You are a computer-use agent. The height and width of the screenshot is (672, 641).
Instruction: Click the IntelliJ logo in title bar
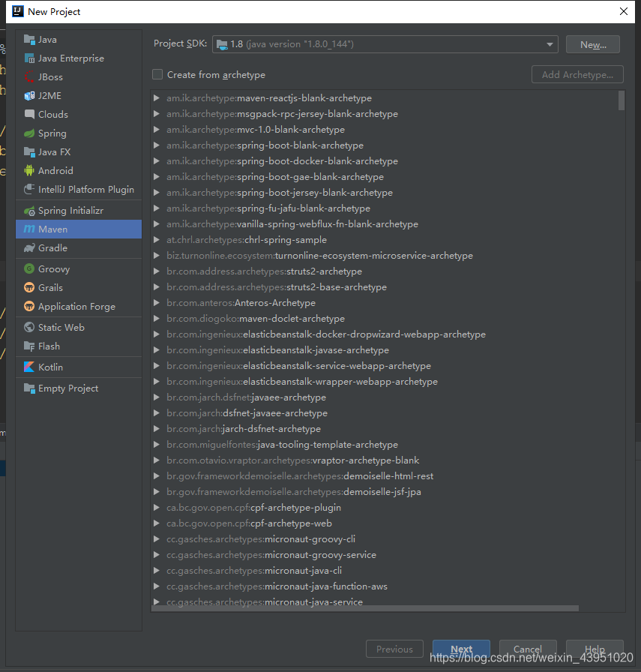(17, 11)
